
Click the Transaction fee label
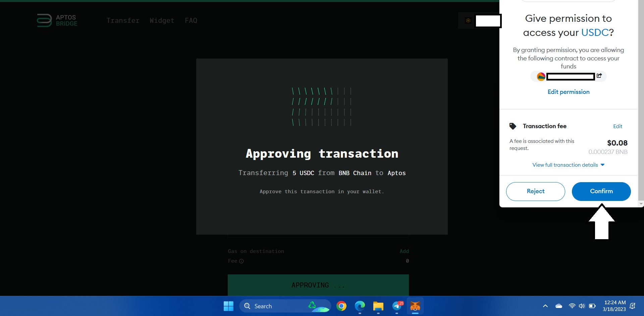(x=545, y=126)
